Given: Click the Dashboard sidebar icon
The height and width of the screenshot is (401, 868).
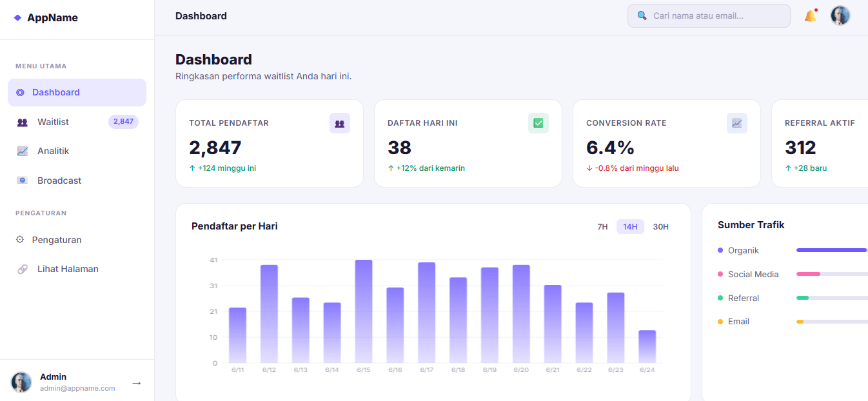Looking at the screenshot, I should pos(20,93).
